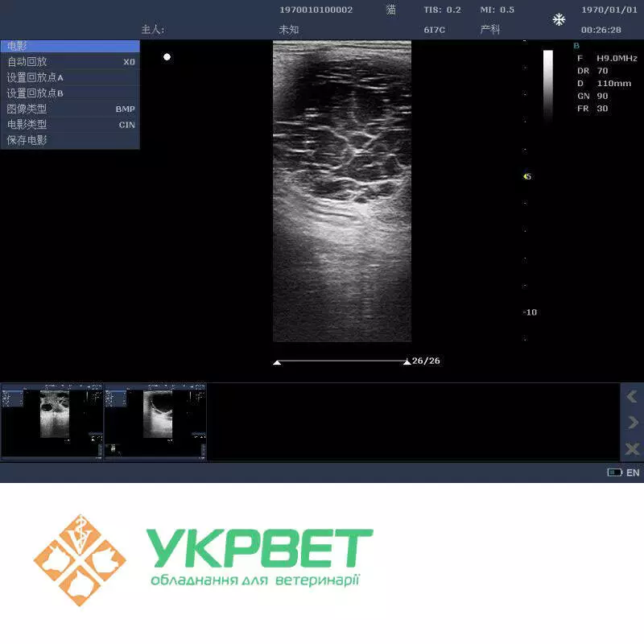Click the next thumbnail arrow icon
The height and width of the screenshot is (644, 644).
pos(632,423)
